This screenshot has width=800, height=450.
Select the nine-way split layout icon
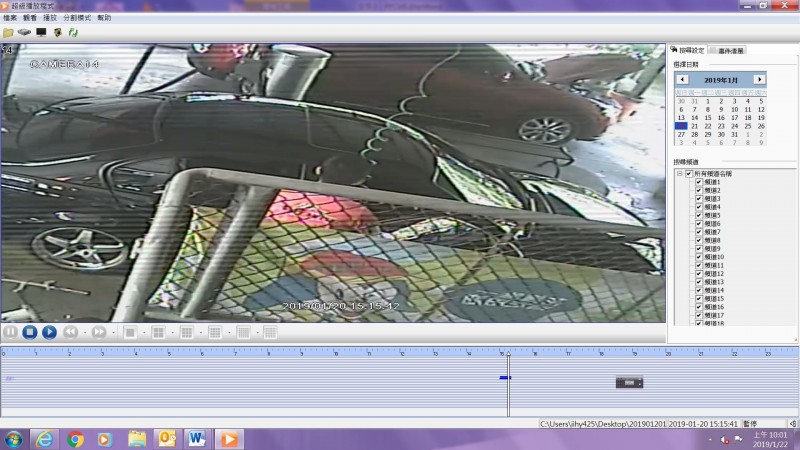click(186, 332)
